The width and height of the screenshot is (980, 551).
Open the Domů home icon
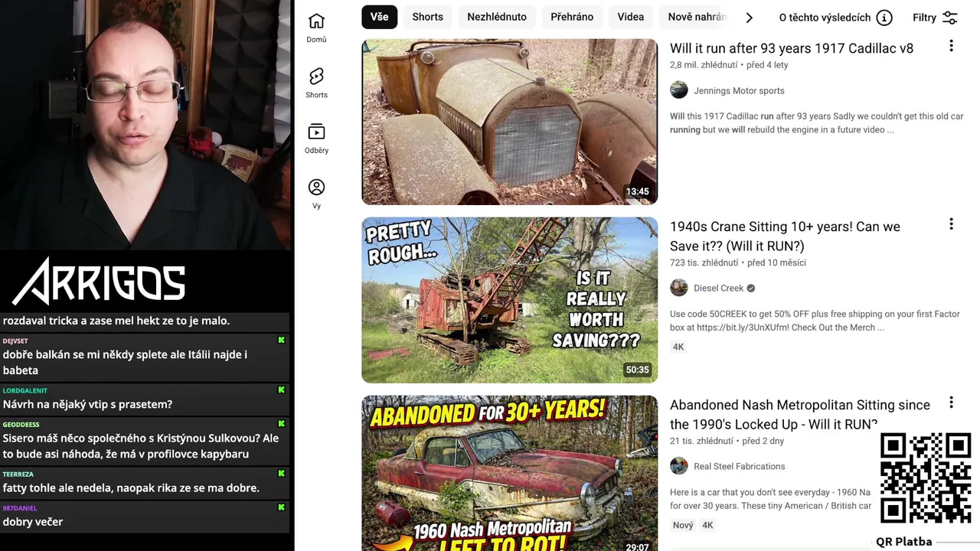316,21
